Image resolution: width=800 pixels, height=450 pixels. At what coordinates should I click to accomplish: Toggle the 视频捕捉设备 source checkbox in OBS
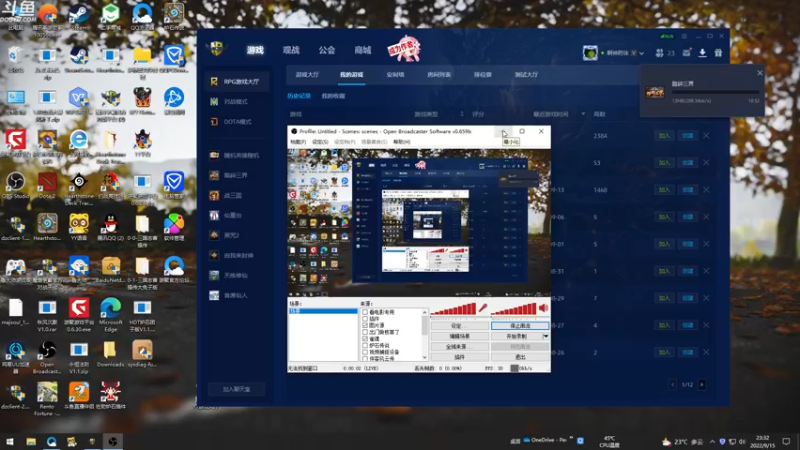pos(365,352)
